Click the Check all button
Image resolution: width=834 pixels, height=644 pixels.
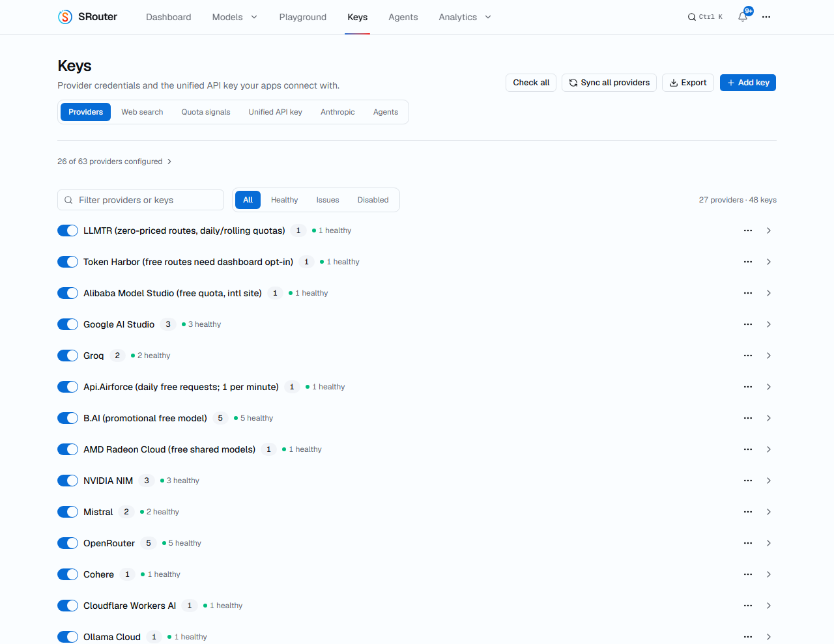(531, 83)
